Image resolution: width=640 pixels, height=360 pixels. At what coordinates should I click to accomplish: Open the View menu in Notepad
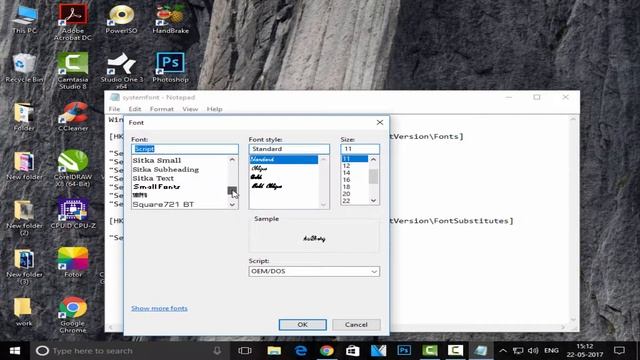tap(190, 109)
